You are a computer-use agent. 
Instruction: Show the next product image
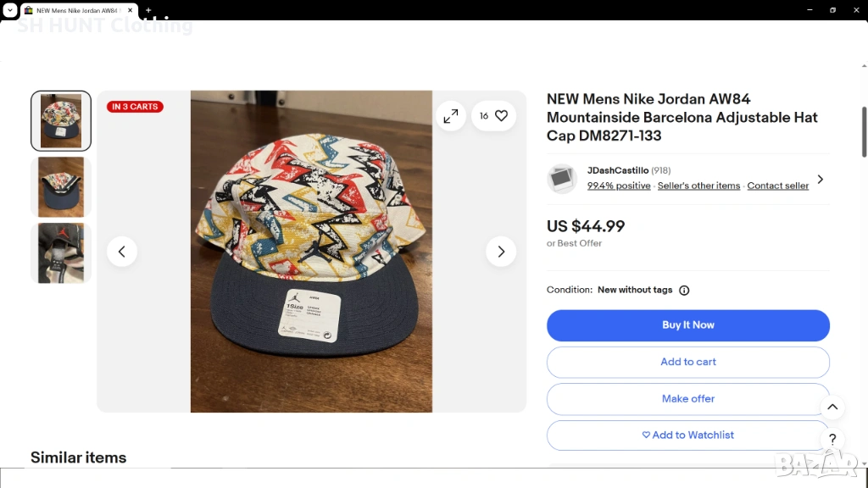pos(501,252)
